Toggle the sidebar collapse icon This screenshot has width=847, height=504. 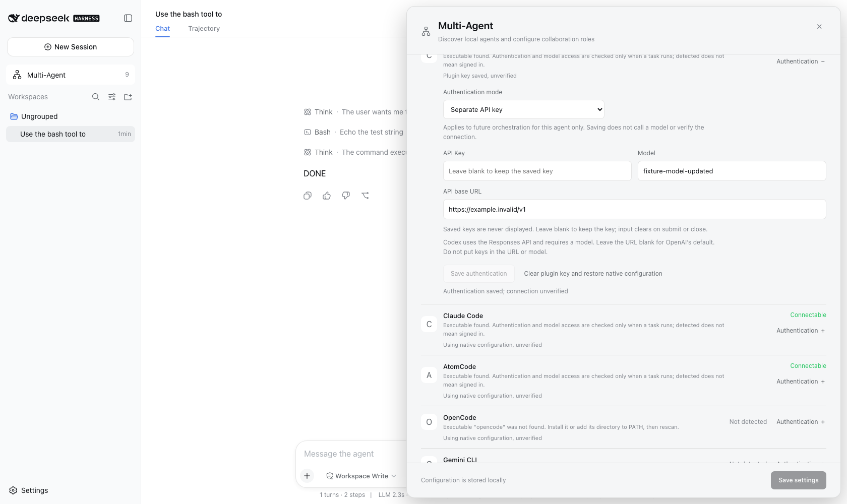pyautogui.click(x=128, y=18)
